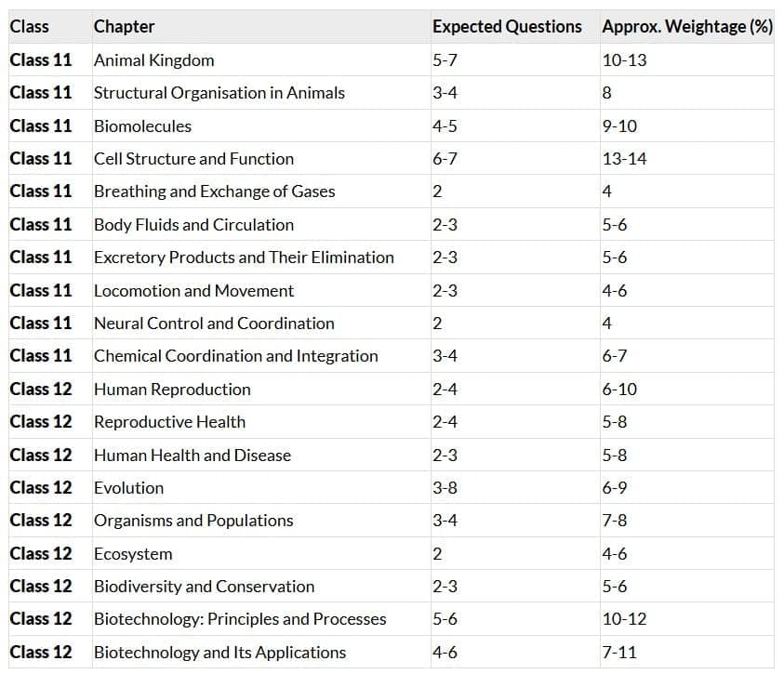This screenshot has height=674, width=784.
Task: Click Biotechnology: Principles and Processes chapter
Action: click(x=240, y=619)
